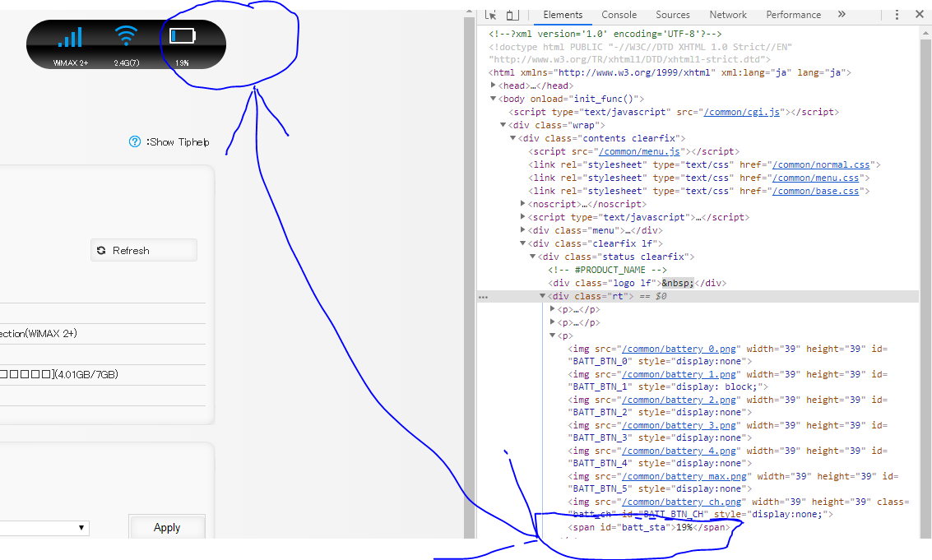Image resolution: width=932 pixels, height=560 pixels.
Task: Open the dropdown next to Apply
Action: [x=80, y=528]
